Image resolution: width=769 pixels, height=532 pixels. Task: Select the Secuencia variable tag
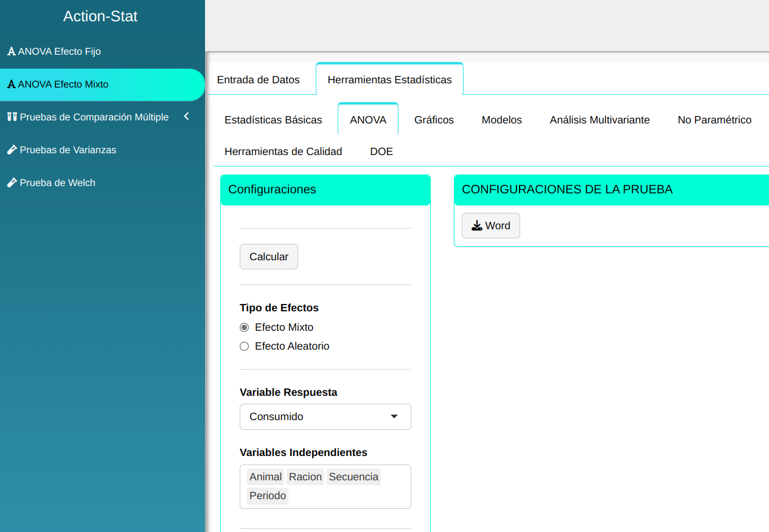point(353,477)
